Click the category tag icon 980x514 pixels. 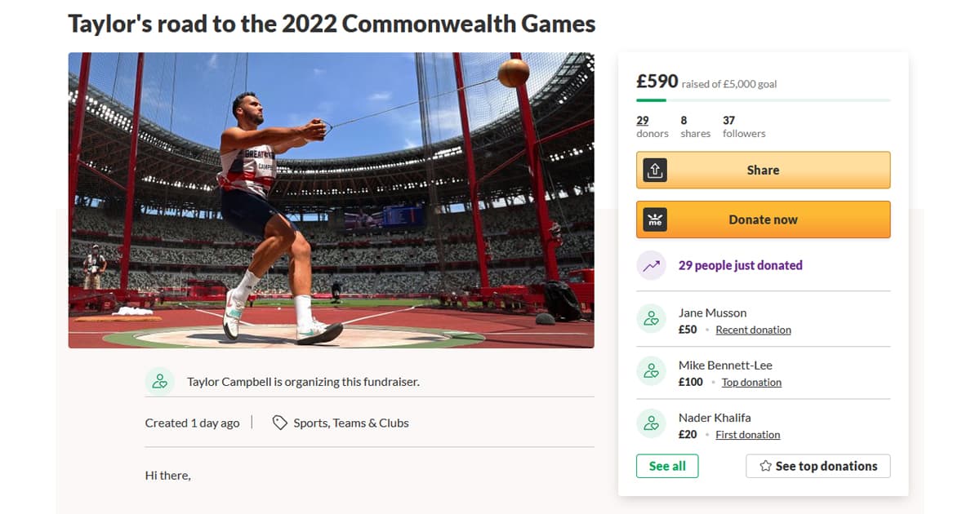[279, 423]
